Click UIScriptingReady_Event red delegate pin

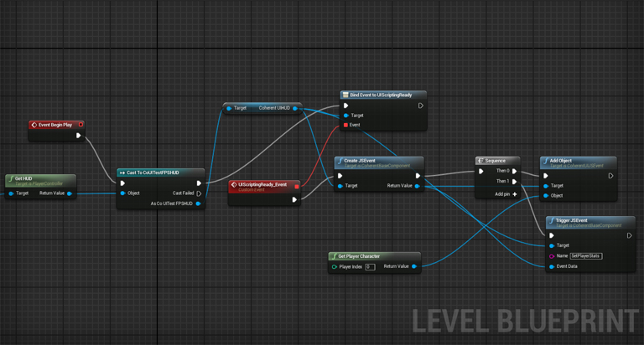click(296, 186)
